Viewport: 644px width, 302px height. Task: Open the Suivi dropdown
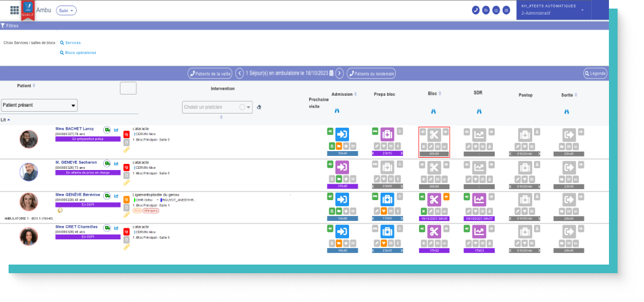click(66, 10)
